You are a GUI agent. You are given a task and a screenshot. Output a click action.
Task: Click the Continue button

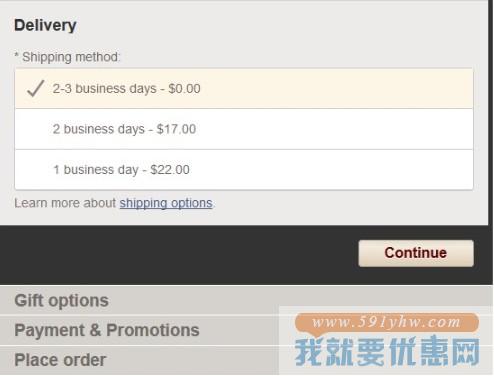point(416,253)
